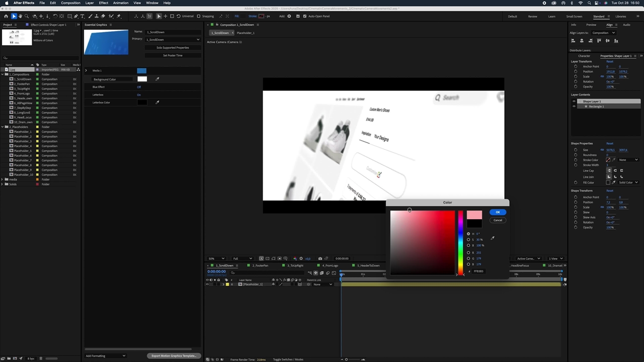The height and width of the screenshot is (362, 644).
Task: Click the Home icon in the toolbar
Action: [6, 16]
